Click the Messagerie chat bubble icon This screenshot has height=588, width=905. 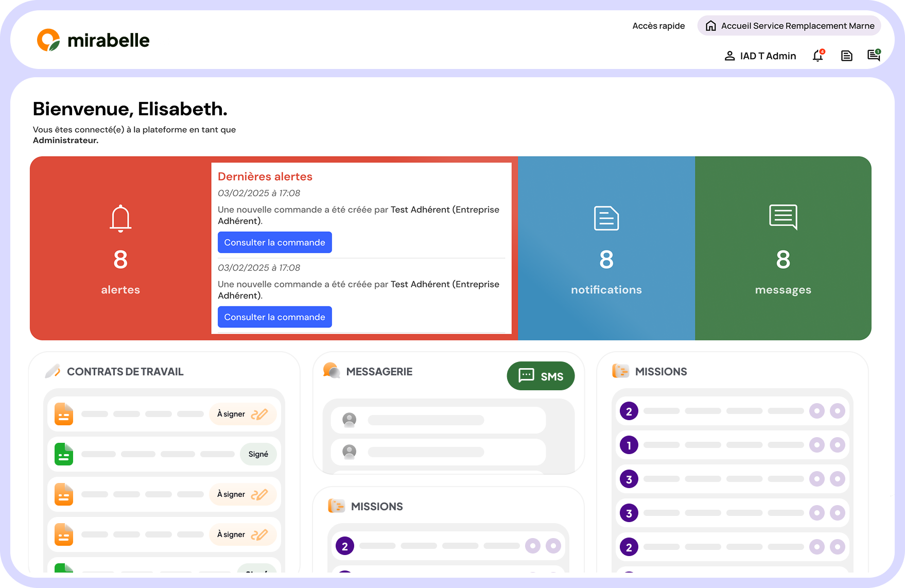click(332, 371)
